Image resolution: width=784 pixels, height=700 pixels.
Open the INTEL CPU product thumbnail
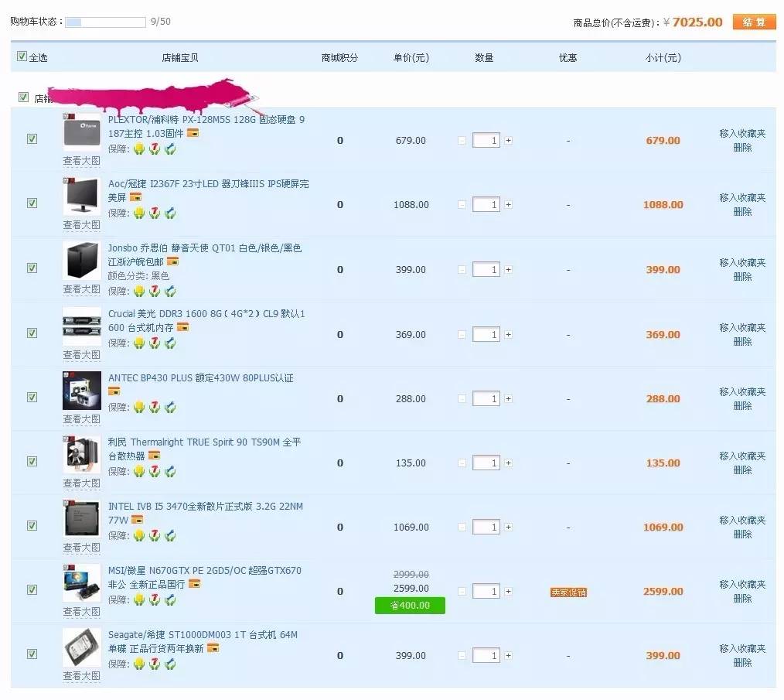click(81, 518)
